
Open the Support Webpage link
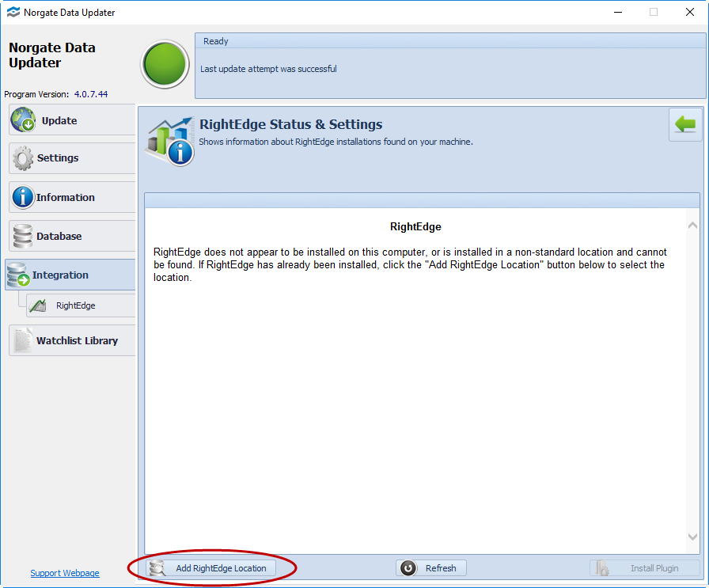click(x=65, y=573)
